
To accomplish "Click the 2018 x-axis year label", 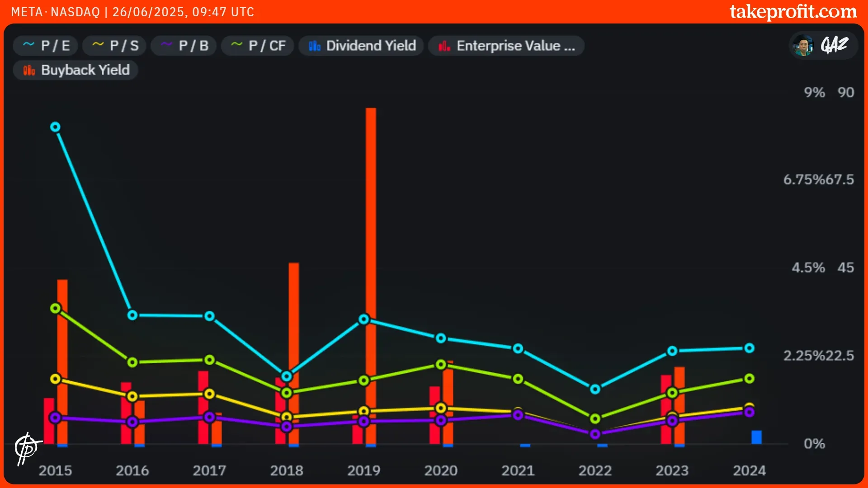I will pos(287,470).
